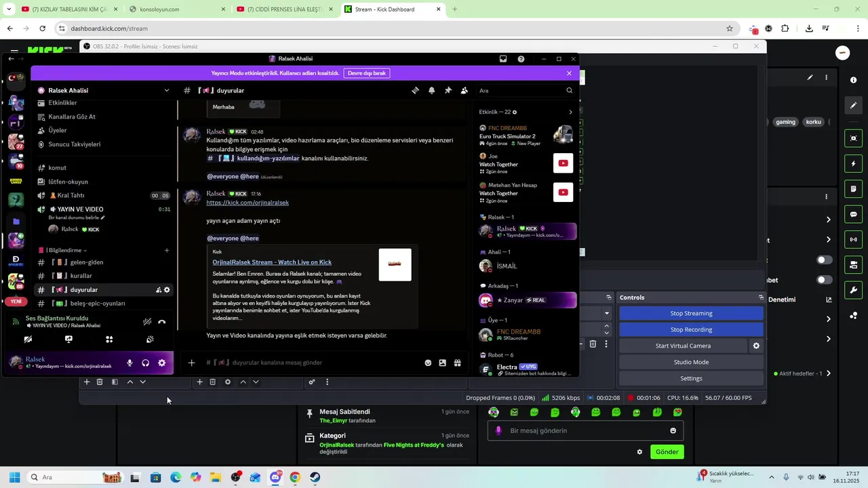Open Kick chat settings gear near Gönder
868x488 pixels.
coord(639,452)
